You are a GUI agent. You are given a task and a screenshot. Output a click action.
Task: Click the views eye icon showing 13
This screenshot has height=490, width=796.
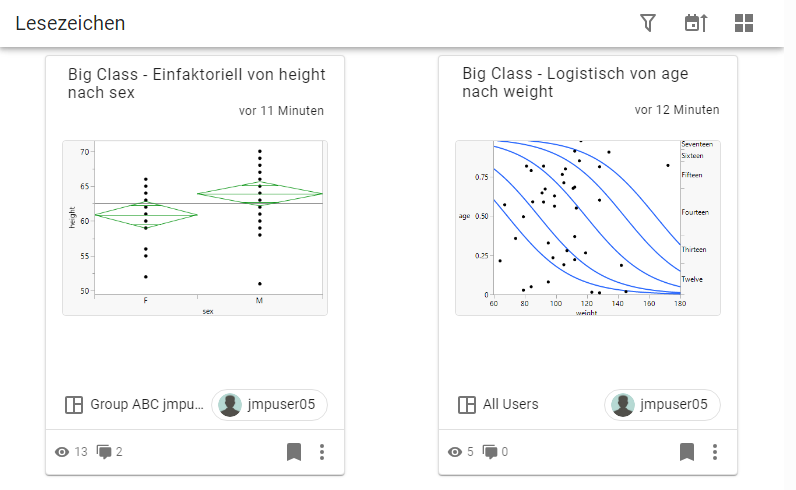62,452
